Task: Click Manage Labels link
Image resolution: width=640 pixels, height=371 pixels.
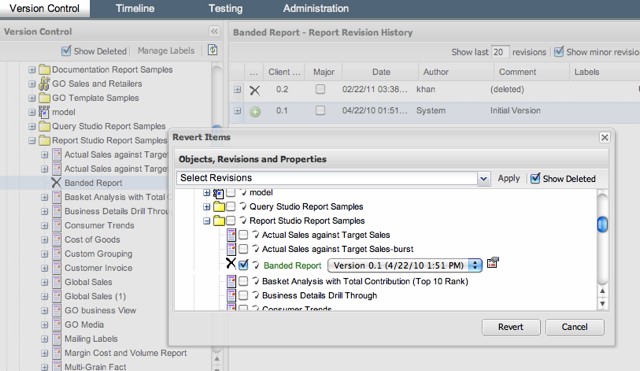Action: pyautogui.click(x=166, y=51)
